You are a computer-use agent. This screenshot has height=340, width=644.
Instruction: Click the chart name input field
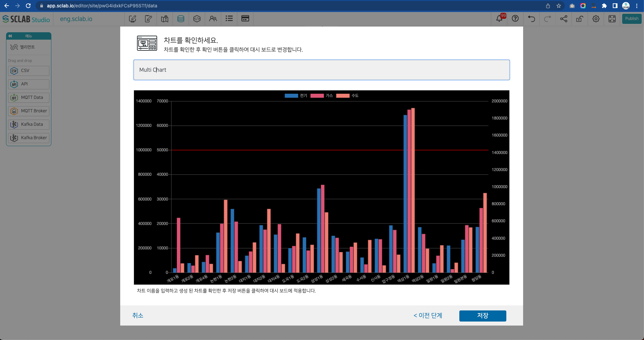pyautogui.click(x=321, y=70)
